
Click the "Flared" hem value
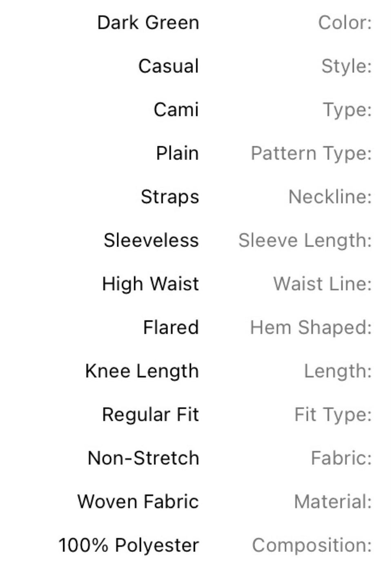click(x=171, y=327)
